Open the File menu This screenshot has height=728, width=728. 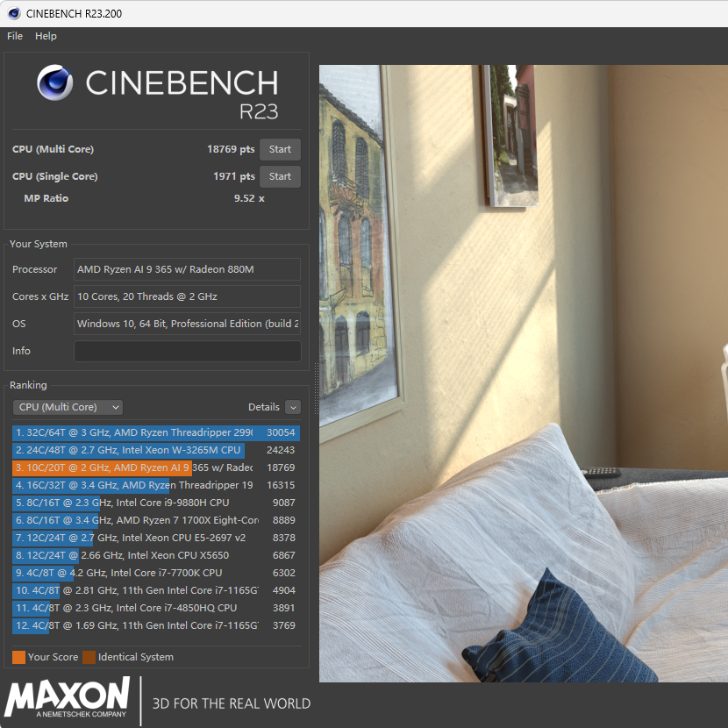pos(15,36)
